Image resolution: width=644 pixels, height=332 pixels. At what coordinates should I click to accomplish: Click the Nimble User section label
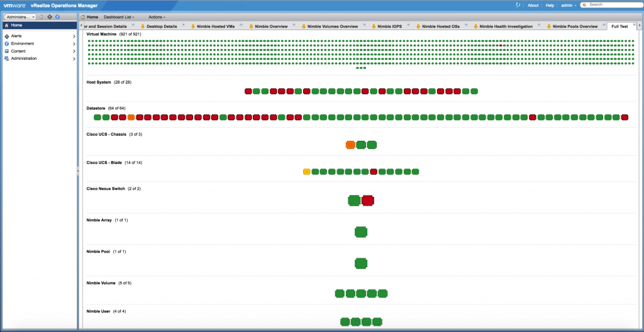tap(98, 311)
